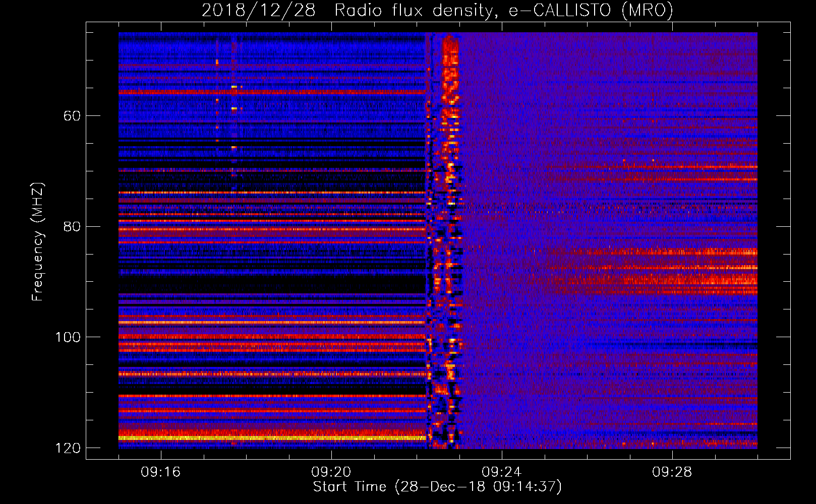Select the Start Time axis label text
816x504 pixels.
437,487
